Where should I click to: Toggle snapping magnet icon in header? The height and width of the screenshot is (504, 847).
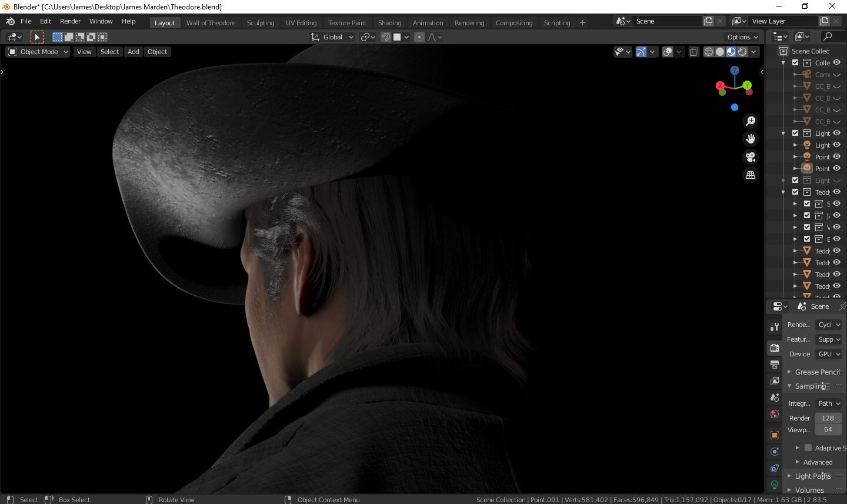[386, 37]
